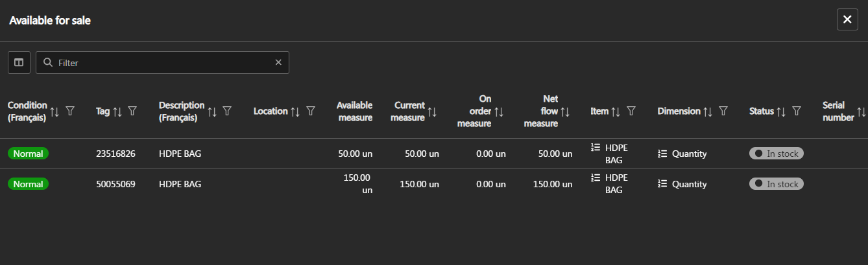
Task: Sort table by Location arrows
Action: click(295, 111)
